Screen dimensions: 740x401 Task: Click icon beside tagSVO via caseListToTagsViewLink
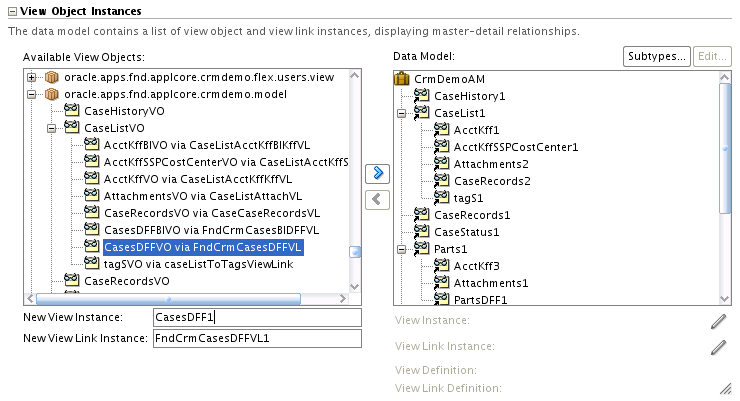[x=92, y=263]
